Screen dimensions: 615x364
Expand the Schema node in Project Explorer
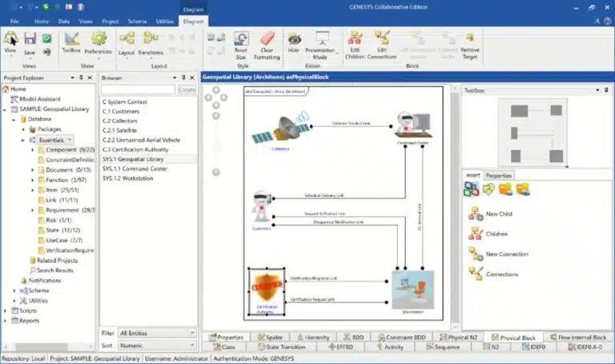(14, 290)
